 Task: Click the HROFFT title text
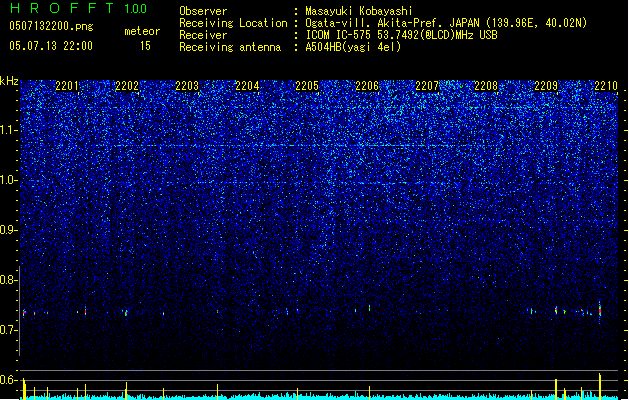62,8
